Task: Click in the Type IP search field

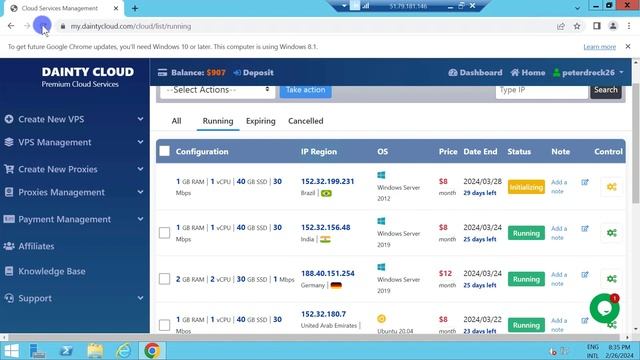Action: (542, 90)
